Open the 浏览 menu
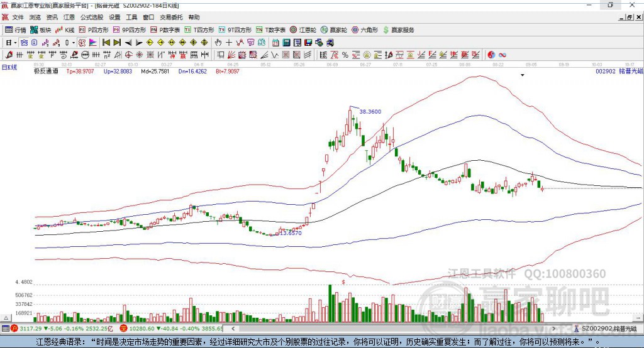 click(x=35, y=17)
